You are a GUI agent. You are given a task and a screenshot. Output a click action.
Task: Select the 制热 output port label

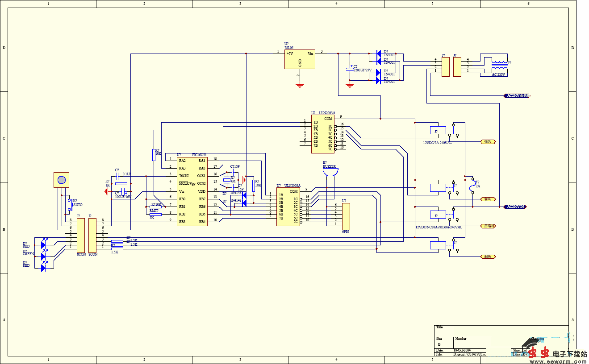click(489, 256)
